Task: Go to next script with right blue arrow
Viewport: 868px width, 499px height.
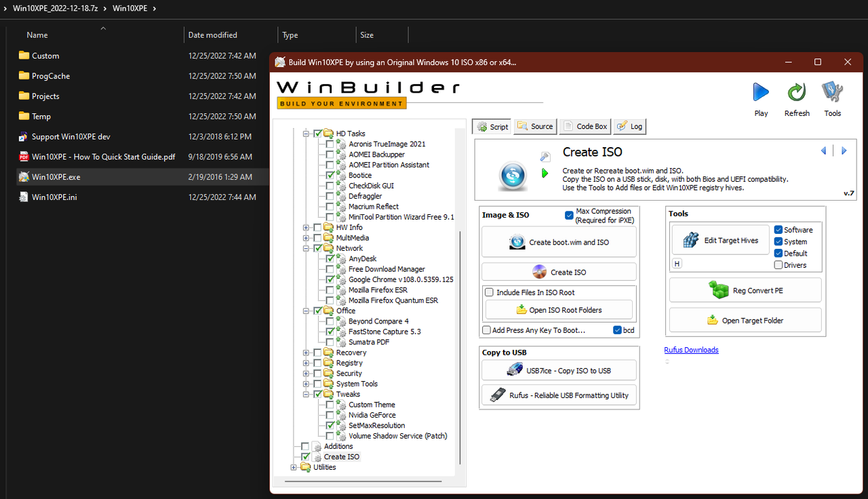Action: [844, 151]
